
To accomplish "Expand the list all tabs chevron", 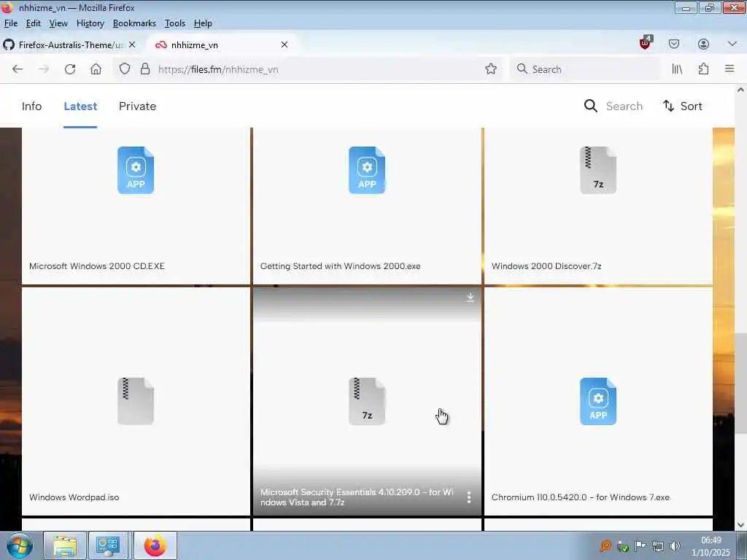I will (732, 44).
